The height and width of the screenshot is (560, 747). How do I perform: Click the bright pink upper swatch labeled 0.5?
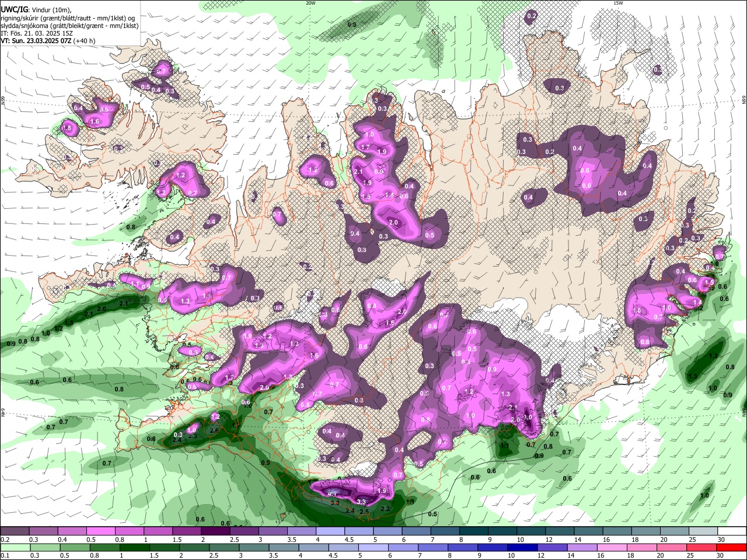[100, 531]
